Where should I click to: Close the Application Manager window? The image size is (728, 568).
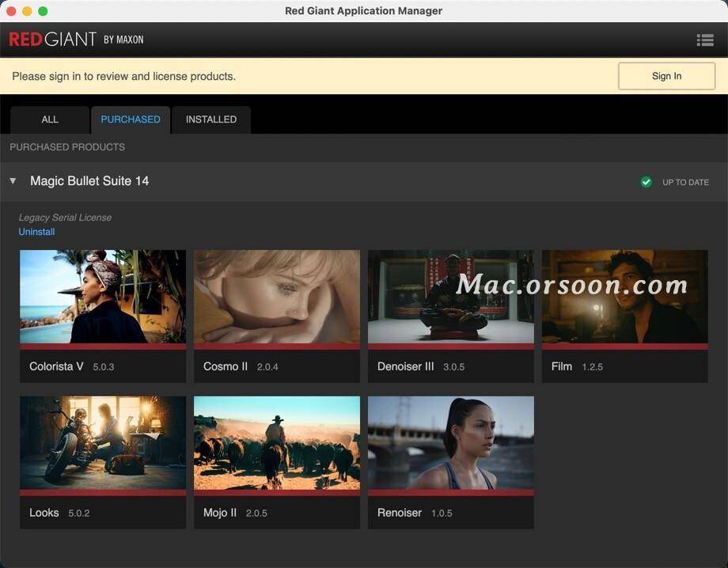pos(12,11)
